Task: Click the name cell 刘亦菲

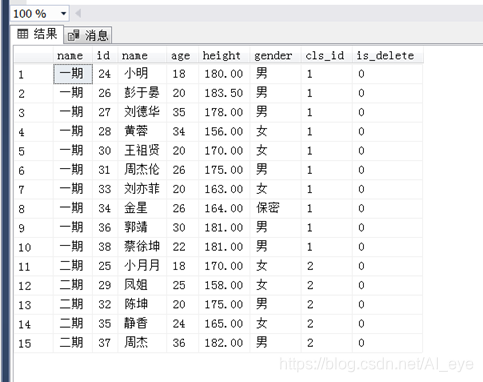Action: 142,189
